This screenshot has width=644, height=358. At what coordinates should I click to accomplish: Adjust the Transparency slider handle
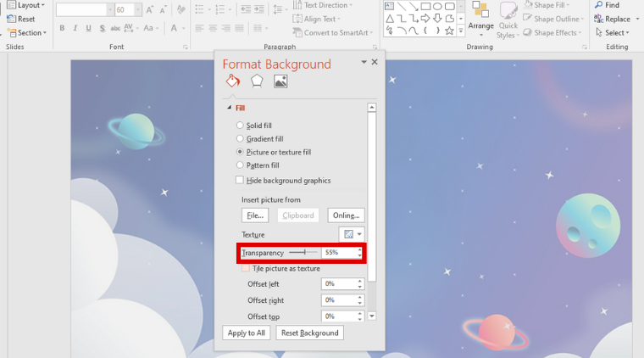click(304, 252)
